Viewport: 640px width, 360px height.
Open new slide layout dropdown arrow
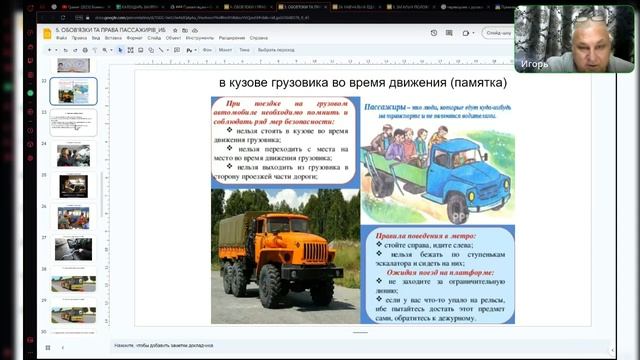pyautogui.click(x=56, y=50)
